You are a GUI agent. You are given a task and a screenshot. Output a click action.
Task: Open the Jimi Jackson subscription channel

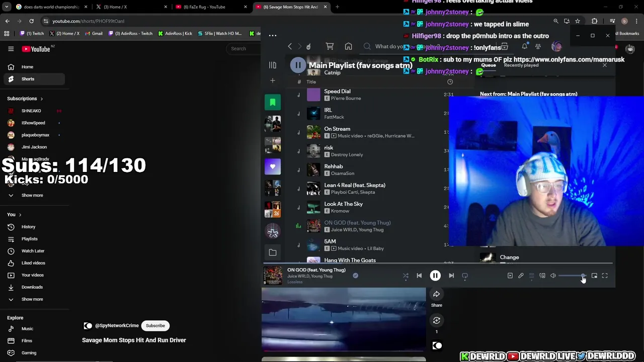(x=34, y=147)
